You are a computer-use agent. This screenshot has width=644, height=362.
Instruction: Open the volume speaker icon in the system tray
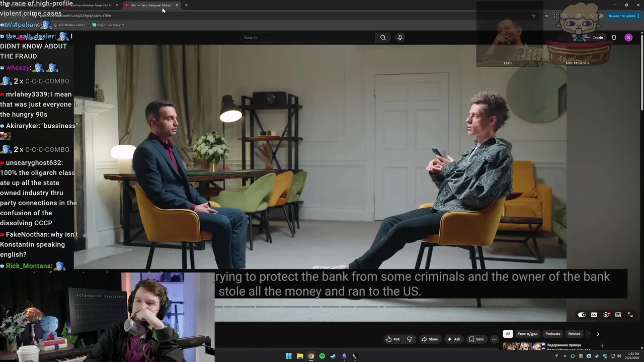(618, 356)
